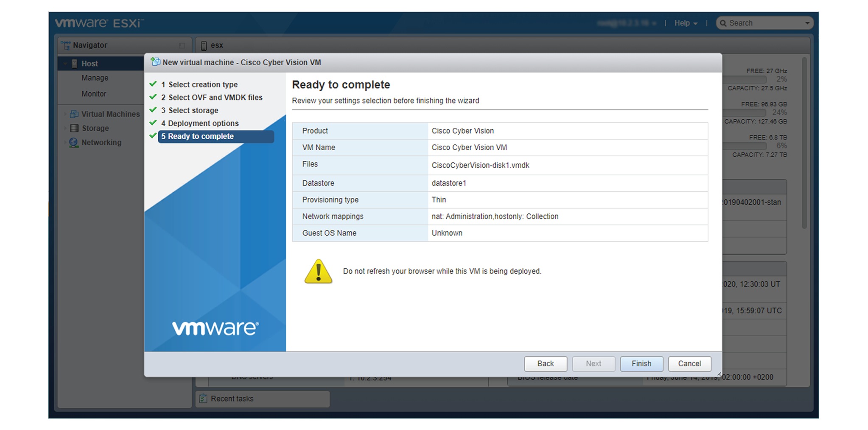This screenshot has height=430, width=868.
Task: Click inside the Search input field
Action: [759, 22]
